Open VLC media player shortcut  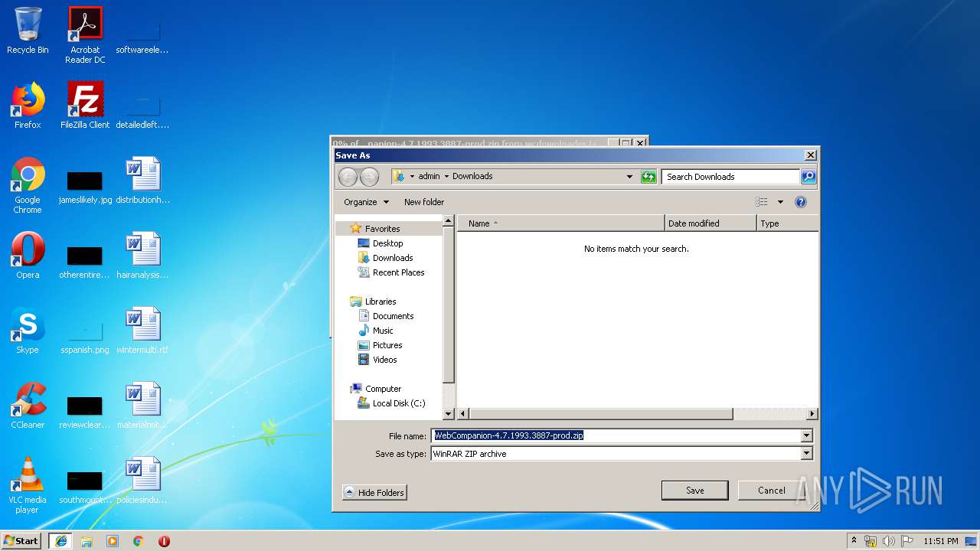tap(28, 485)
